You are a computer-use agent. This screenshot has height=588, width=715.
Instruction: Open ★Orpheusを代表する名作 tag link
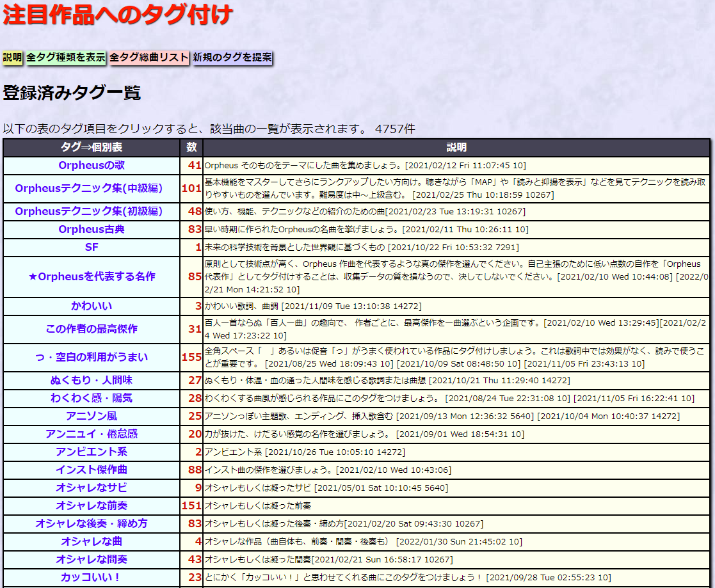[x=92, y=276]
